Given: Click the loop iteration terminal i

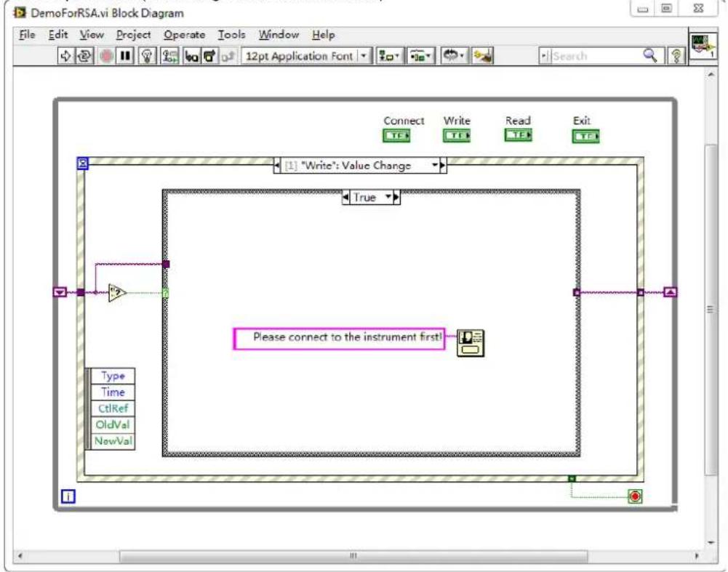Looking at the screenshot, I should click(68, 496).
